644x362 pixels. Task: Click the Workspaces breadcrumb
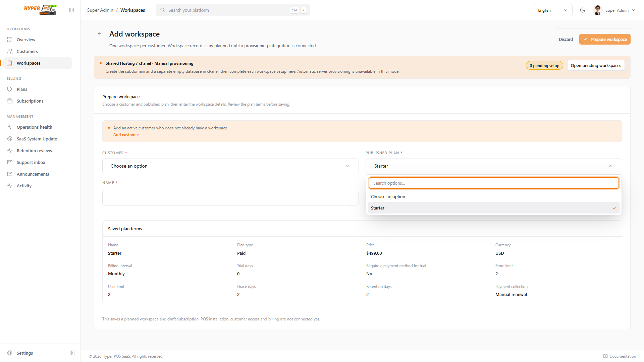coord(132,10)
